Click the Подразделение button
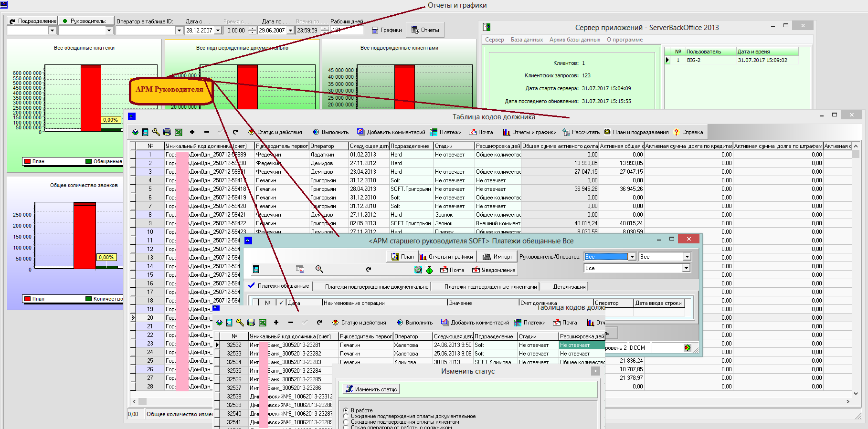This screenshot has height=429, width=868. (32, 21)
